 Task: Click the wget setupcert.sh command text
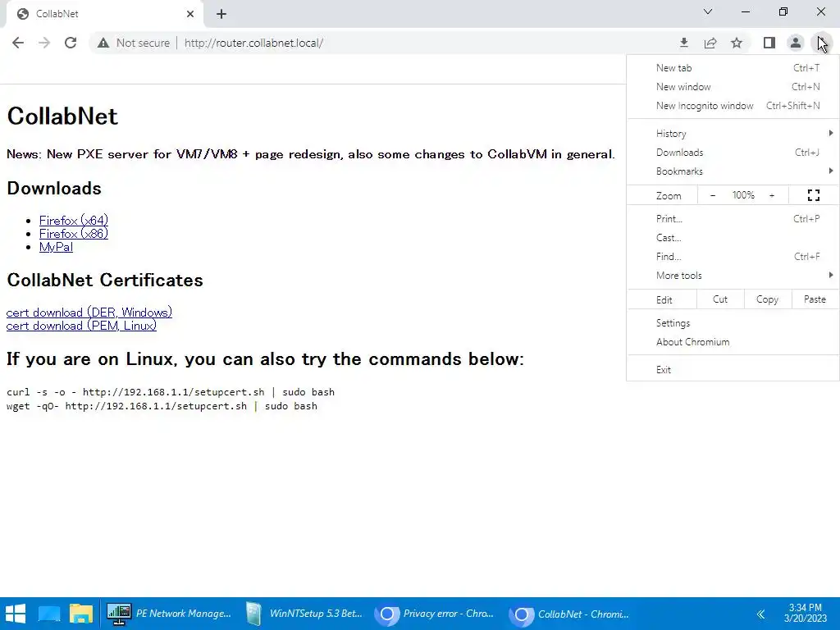tap(162, 406)
